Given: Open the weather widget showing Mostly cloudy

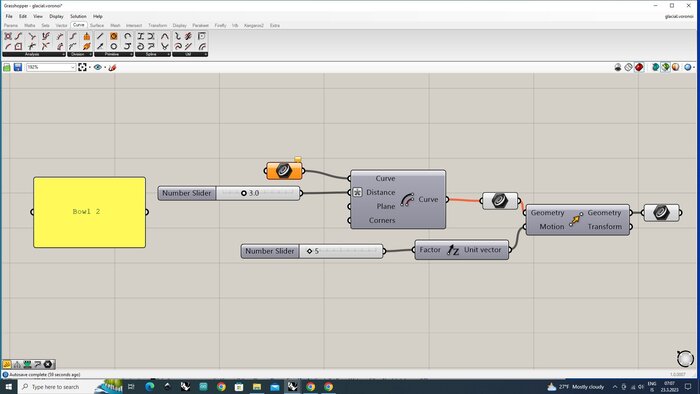Looking at the screenshot, I should pyautogui.click(x=575, y=386).
